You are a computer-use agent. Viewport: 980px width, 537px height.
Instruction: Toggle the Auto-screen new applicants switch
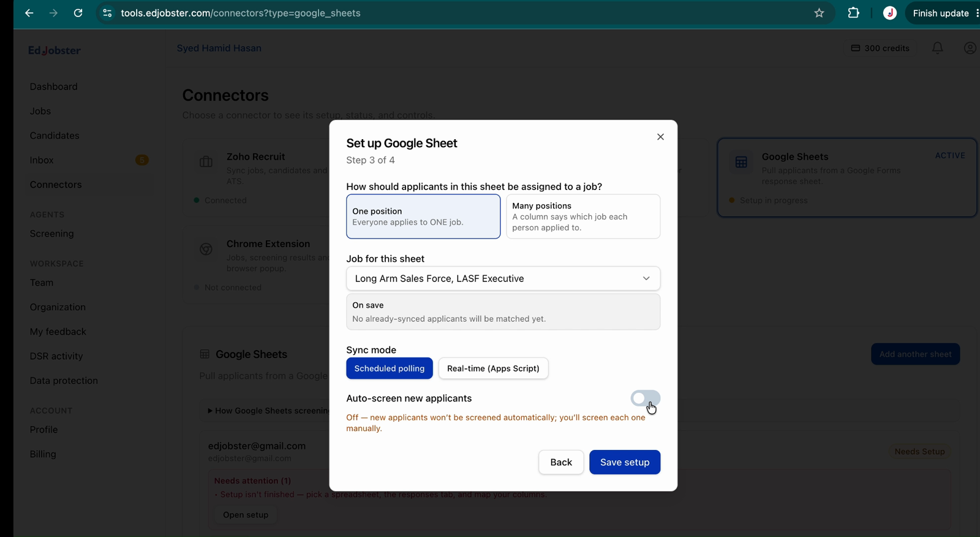(x=646, y=398)
